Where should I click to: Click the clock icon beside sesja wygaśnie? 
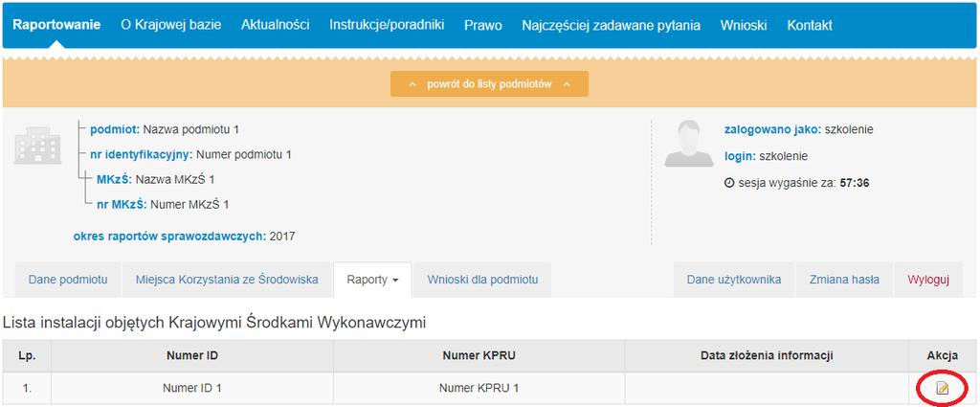(728, 183)
